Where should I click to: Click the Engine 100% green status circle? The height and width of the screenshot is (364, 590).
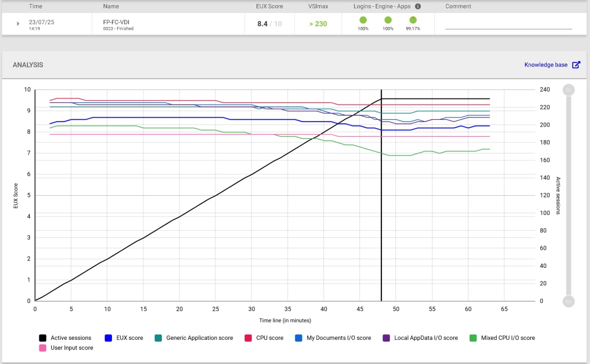point(388,20)
